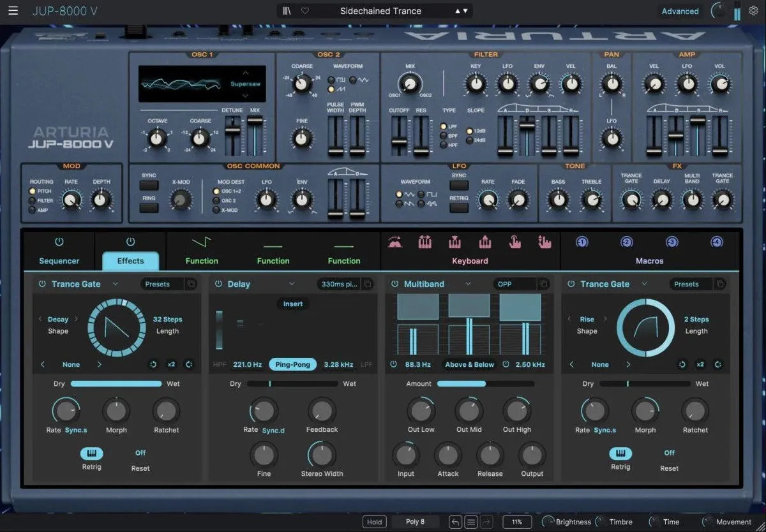Toggle Retrig in second Trance Gate

point(620,454)
